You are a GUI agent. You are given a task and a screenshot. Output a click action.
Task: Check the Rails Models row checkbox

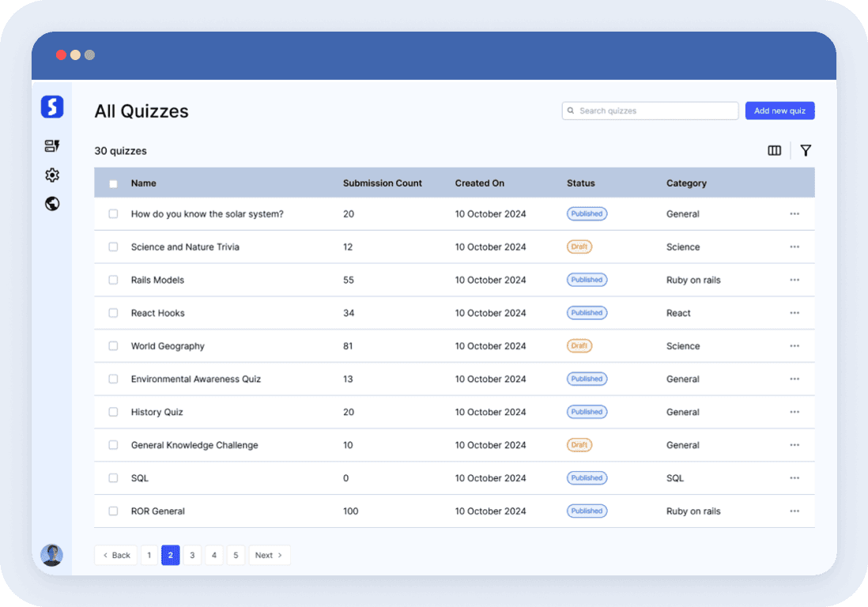[113, 280]
